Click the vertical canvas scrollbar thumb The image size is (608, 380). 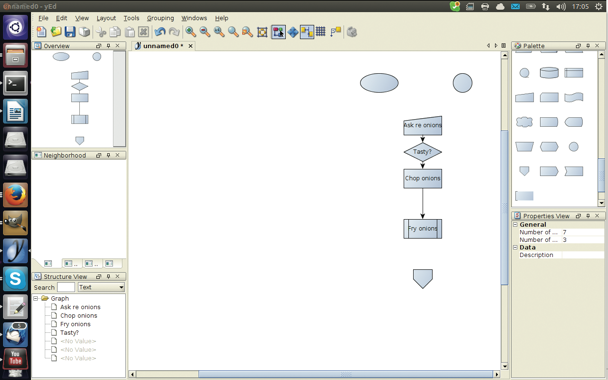tap(504, 208)
